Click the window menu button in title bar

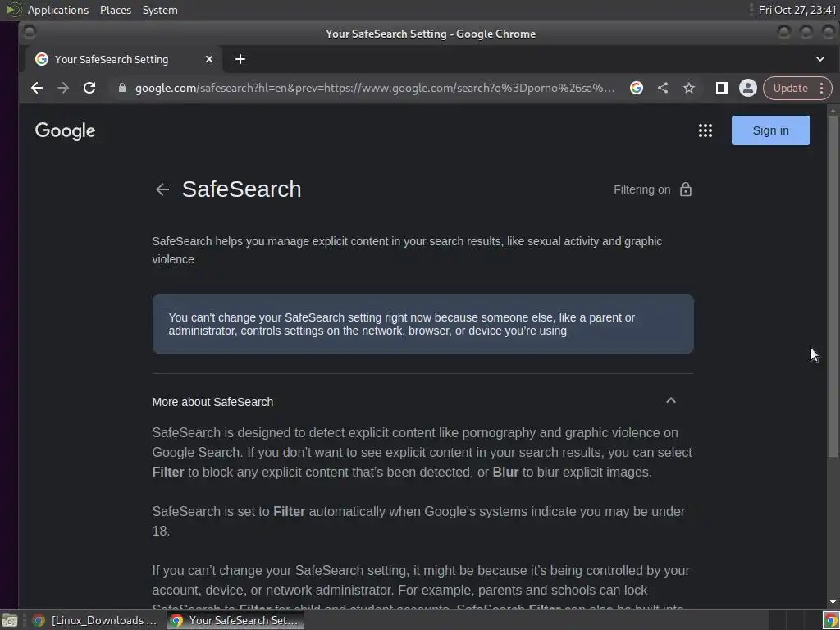point(30,33)
